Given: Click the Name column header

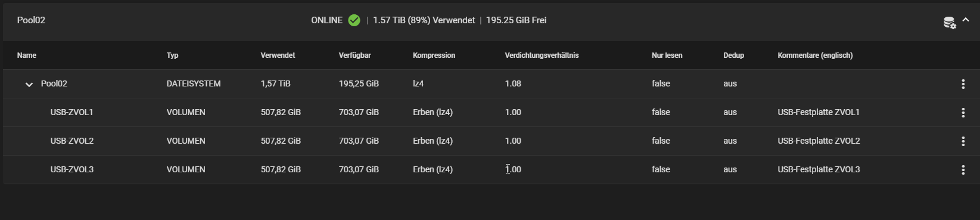Looking at the screenshot, I should click(27, 55).
